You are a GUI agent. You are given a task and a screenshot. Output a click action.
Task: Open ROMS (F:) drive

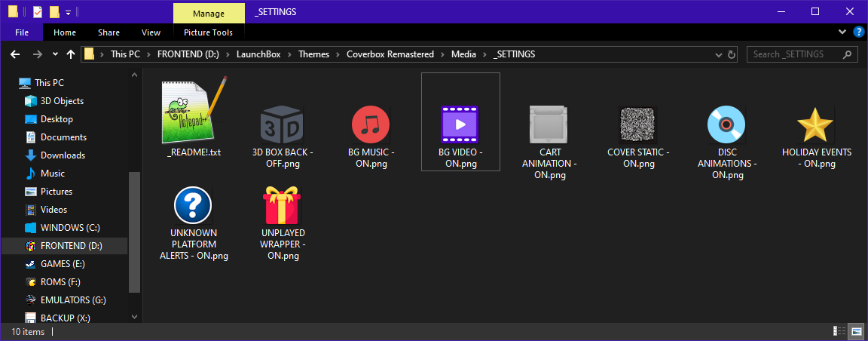pos(60,281)
